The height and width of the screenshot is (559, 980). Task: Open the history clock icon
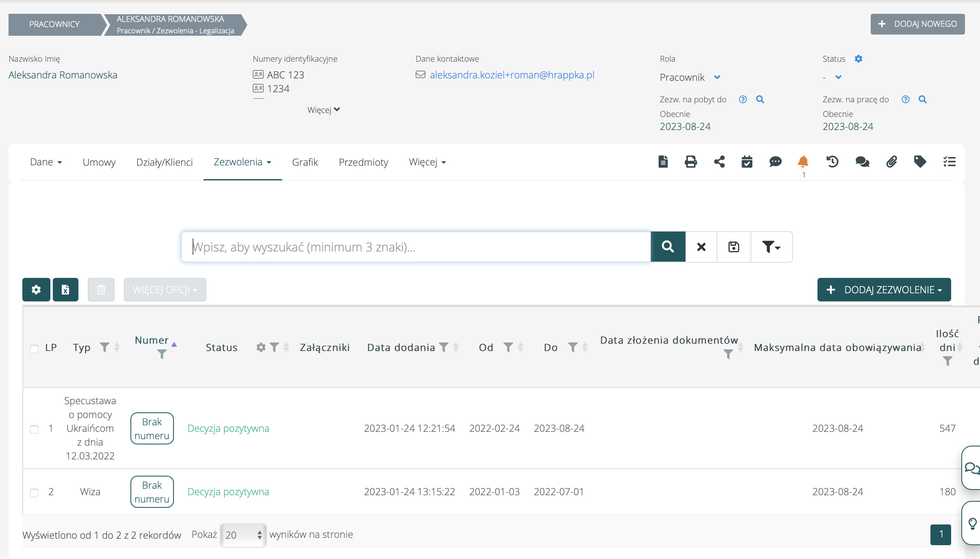click(832, 162)
